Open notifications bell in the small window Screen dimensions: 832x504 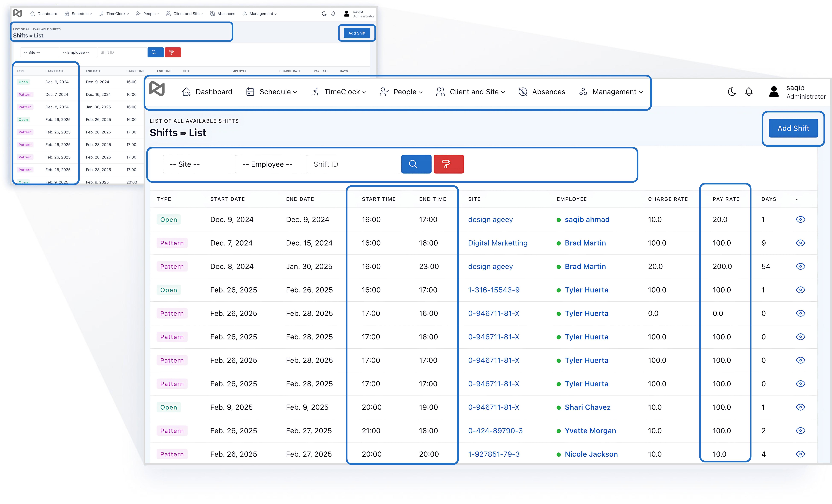pyautogui.click(x=333, y=14)
